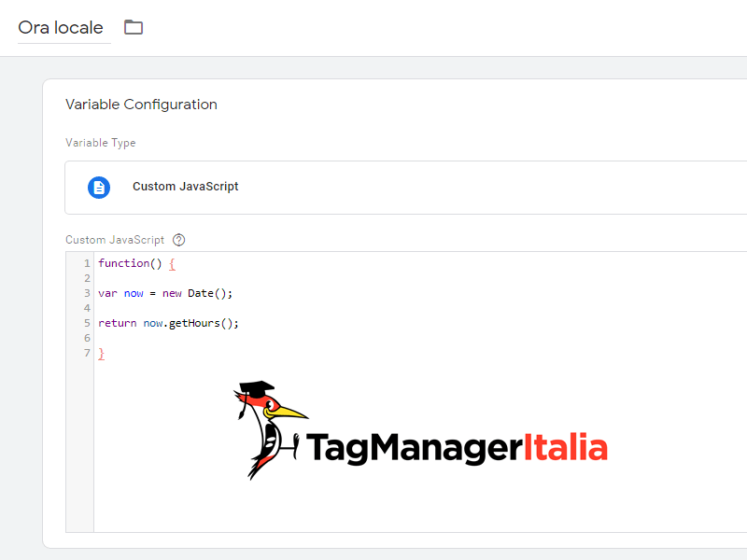Click line number 1 in the gutter
Image resolution: width=747 pixels, height=560 pixels.
87,263
